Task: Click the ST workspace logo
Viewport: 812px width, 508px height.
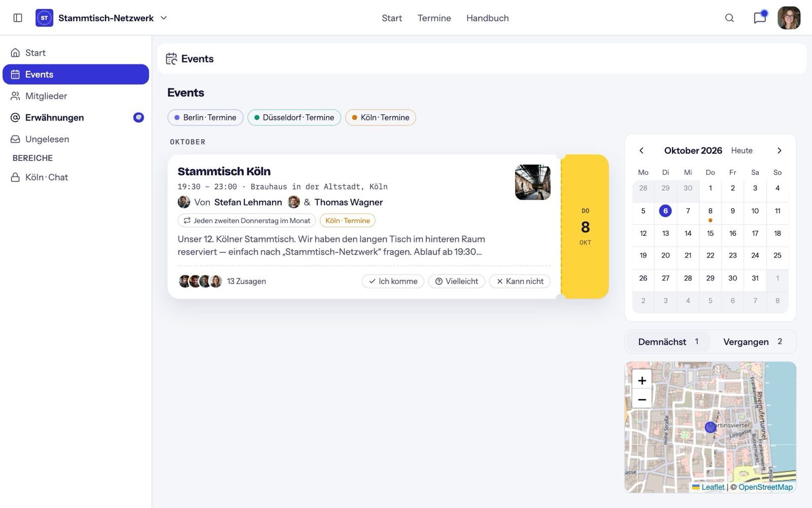Action: [x=44, y=18]
